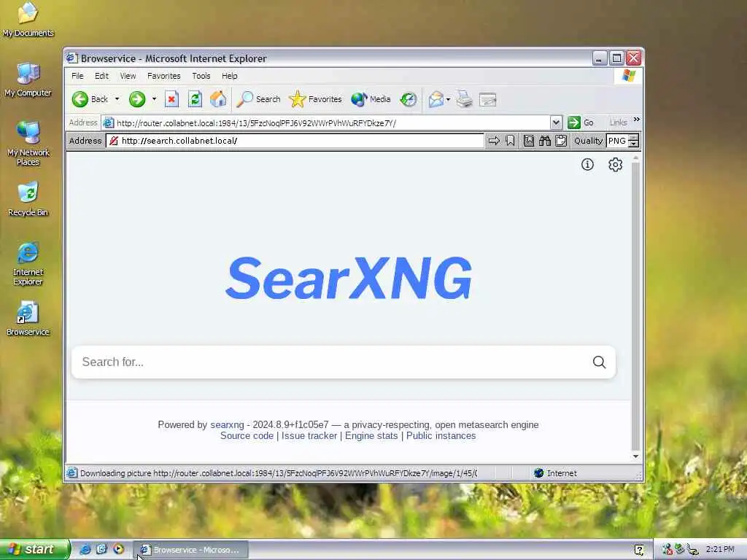Open the Media toolbar button
Image resolution: width=747 pixels, height=560 pixels.
[371, 99]
